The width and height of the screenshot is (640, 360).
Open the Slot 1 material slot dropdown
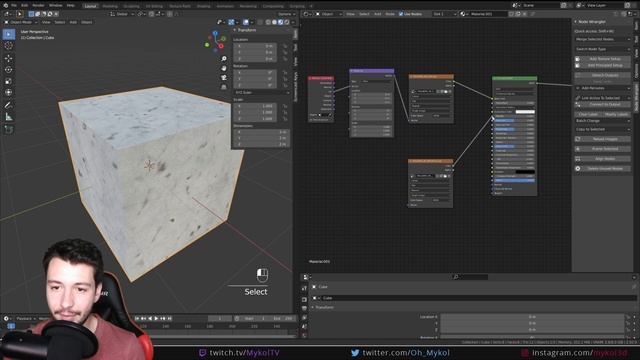444,14
